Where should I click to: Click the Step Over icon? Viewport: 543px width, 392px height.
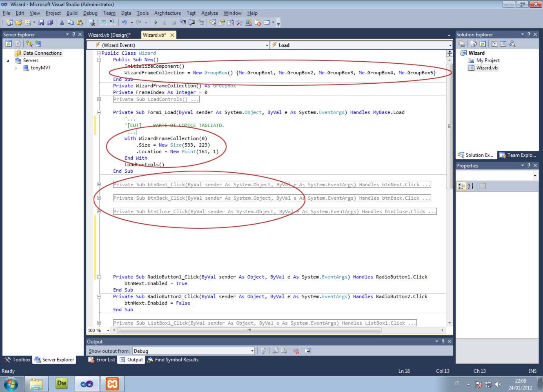coord(191,22)
